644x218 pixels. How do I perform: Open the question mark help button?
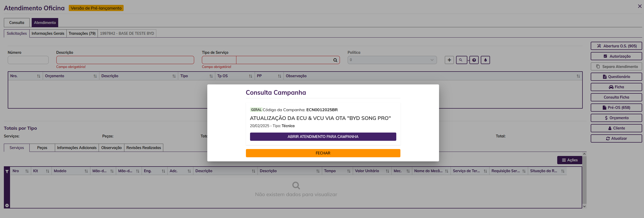[474, 60]
